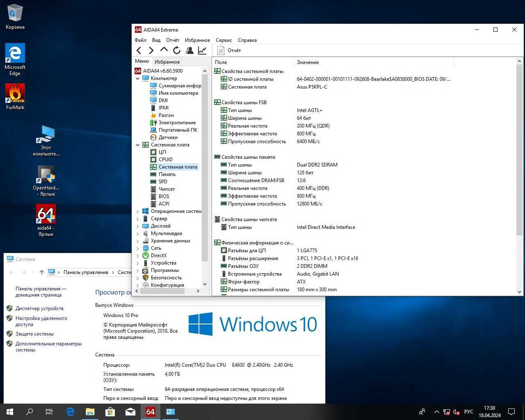Expand the DirectX node

(138, 256)
